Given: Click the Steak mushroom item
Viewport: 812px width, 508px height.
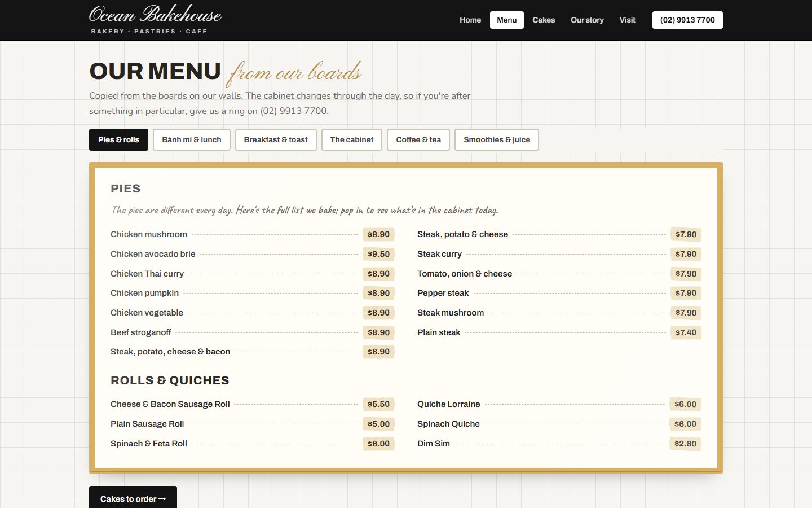Looking at the screenshot, I should [x=559, y=313].
